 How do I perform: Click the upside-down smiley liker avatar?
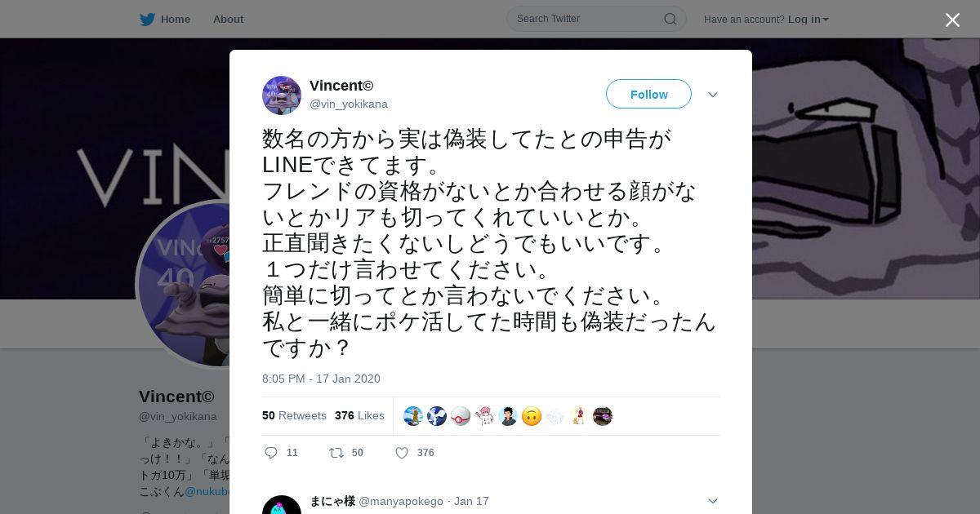click(x=532, y=416)
